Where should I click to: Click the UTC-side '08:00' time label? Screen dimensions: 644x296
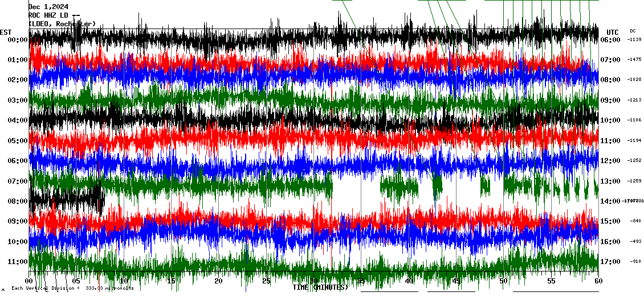(610, 80)
